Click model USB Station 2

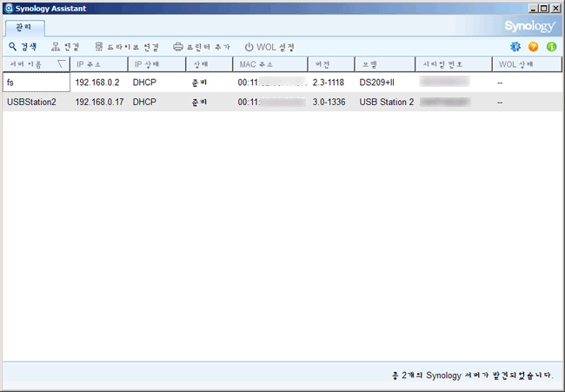tap(387, 103)
